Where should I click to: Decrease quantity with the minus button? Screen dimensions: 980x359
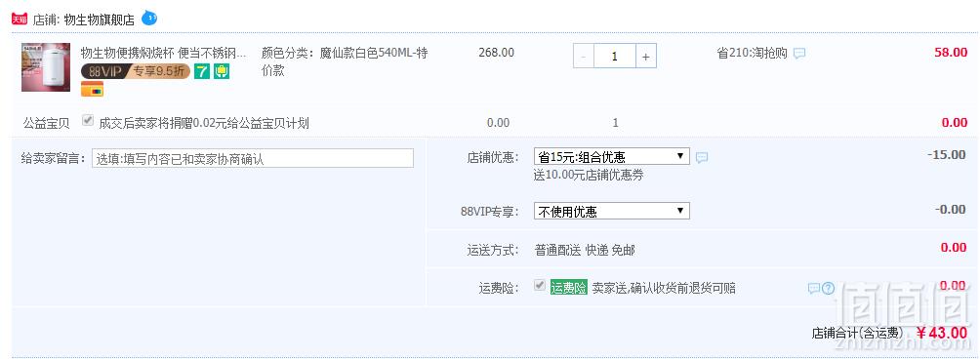click(584, 57)
